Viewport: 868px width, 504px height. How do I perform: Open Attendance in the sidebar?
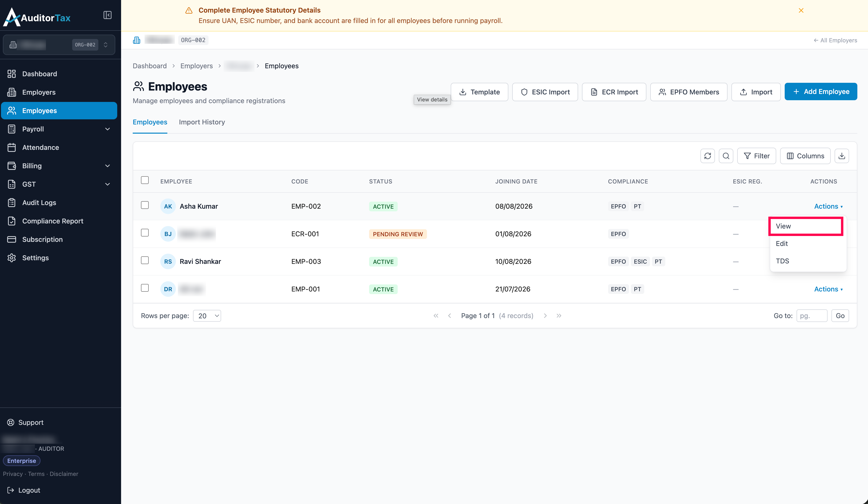tap(59, 147)
